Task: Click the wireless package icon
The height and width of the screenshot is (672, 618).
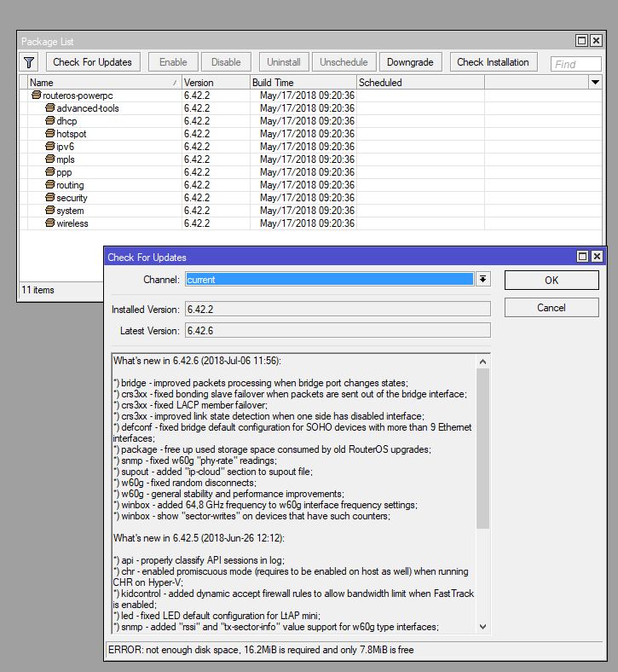Action: [50, 223]
